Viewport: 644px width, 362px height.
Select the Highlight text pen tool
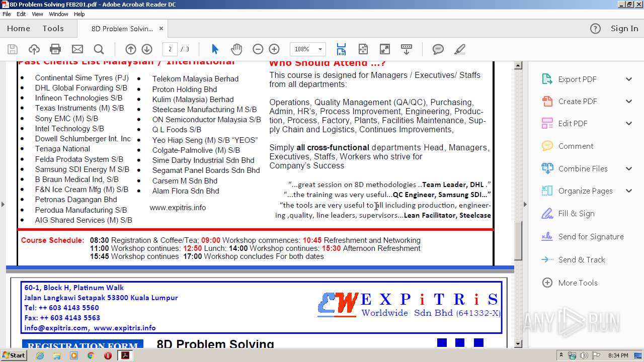pyautogui.click(x=459, y=49)
